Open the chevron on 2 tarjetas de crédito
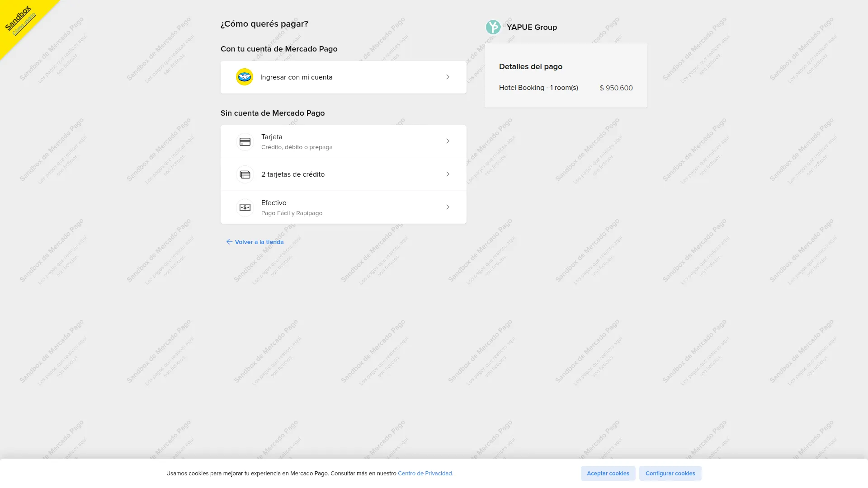868x488 pixels. coord(448,174)
